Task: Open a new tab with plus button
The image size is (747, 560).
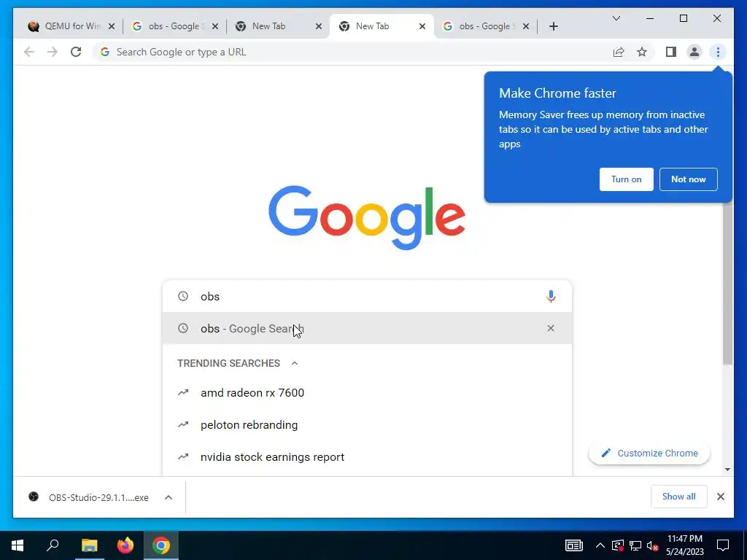Action: (x=553, y=26)
